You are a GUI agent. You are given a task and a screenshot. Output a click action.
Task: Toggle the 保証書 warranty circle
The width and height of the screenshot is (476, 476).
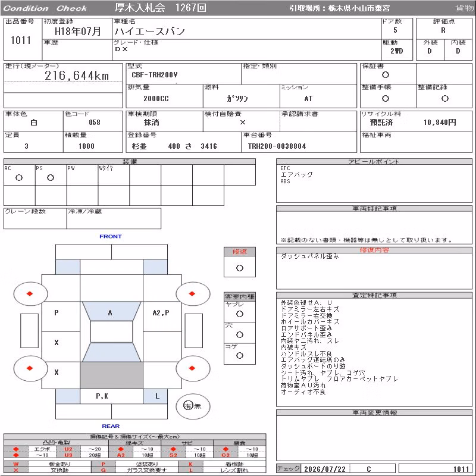click(x=386, y=75)
